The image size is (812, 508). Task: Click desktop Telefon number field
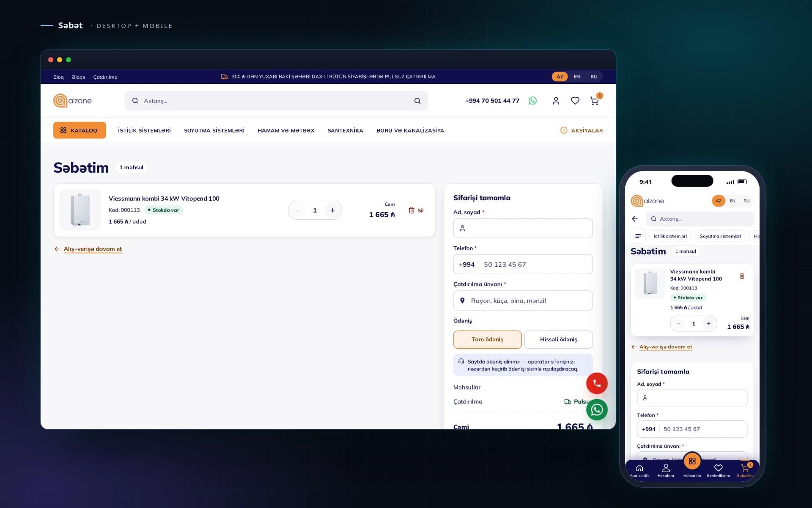(523, 264)
